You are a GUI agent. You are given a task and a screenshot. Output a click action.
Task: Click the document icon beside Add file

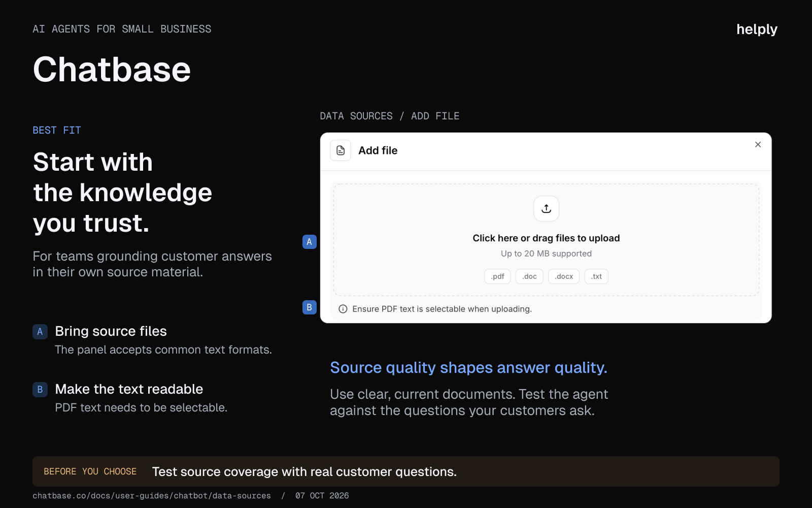click(x=341, y=150)
